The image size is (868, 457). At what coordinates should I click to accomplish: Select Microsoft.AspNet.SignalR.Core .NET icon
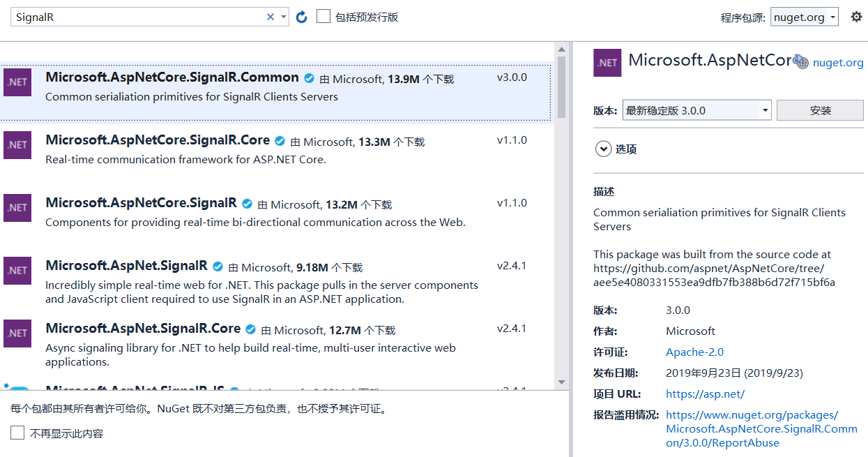[x=17, y=333]
